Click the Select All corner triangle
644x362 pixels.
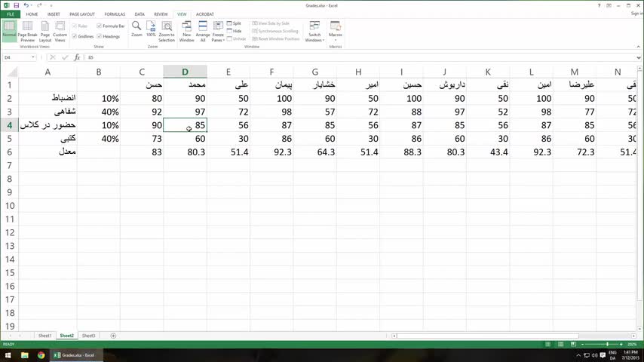(x=12, y=72)
